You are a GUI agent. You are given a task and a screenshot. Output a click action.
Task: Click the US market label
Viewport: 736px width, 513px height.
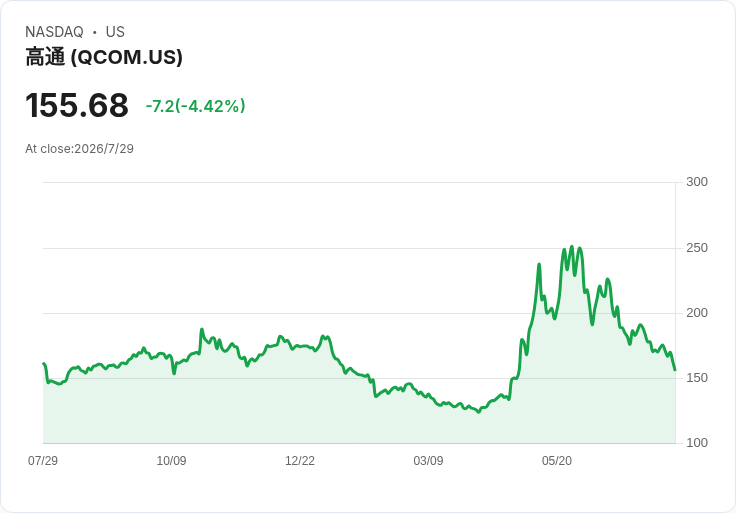click(115, 32)
